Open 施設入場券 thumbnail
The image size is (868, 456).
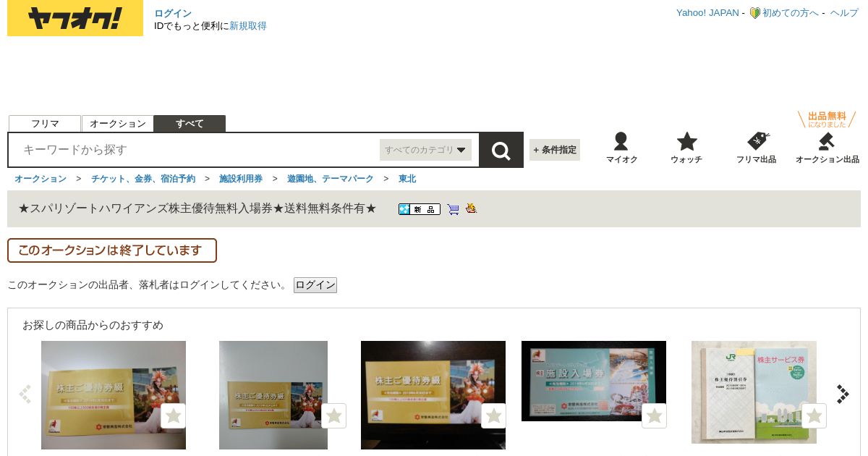pos(594,381)
